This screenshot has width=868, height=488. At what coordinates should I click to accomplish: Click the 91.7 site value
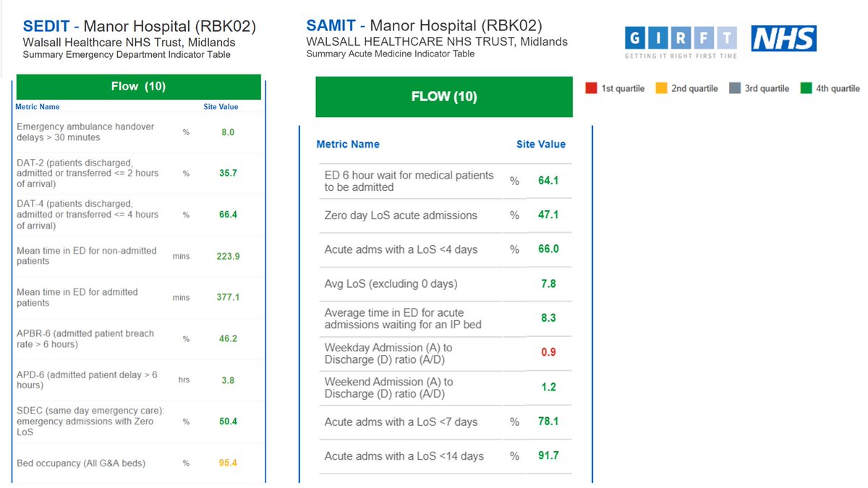(x=548, y=456)
